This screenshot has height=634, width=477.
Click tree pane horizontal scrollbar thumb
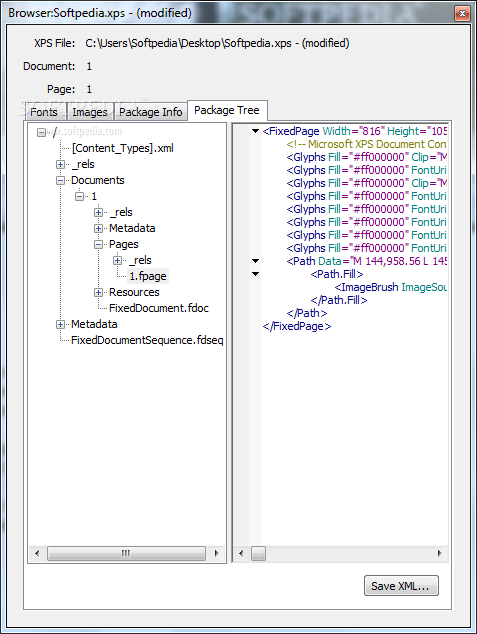pyautogui.click(x=126, y=553)
